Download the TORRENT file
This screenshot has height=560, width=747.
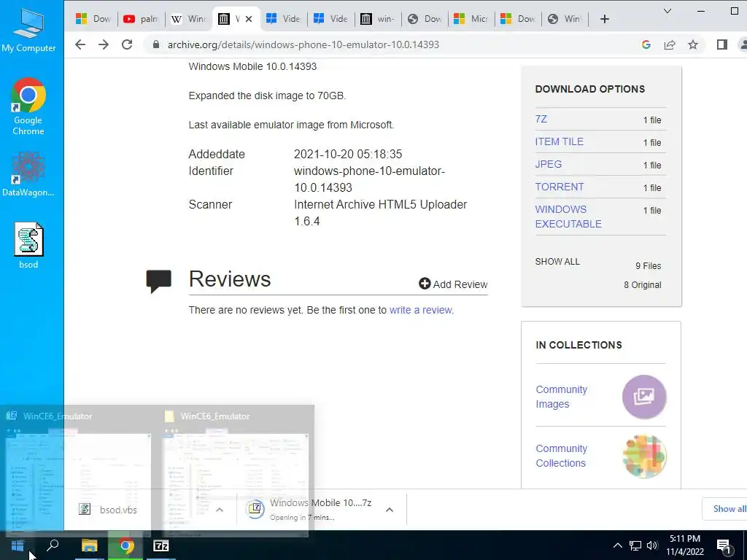(560, 187)
